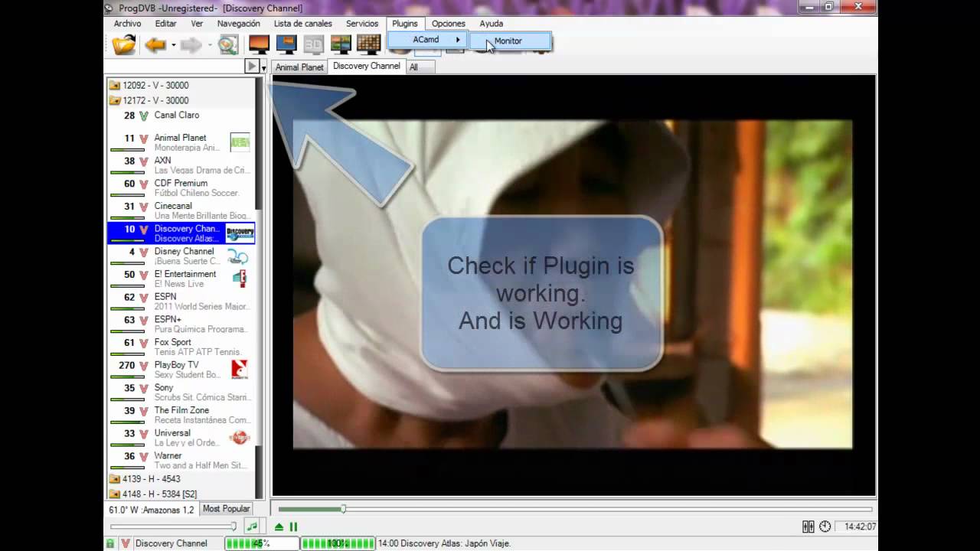Viewport: 980px width, 551px height.
Task: Open the folder icon in the toolbar
Action: [123, 44]
